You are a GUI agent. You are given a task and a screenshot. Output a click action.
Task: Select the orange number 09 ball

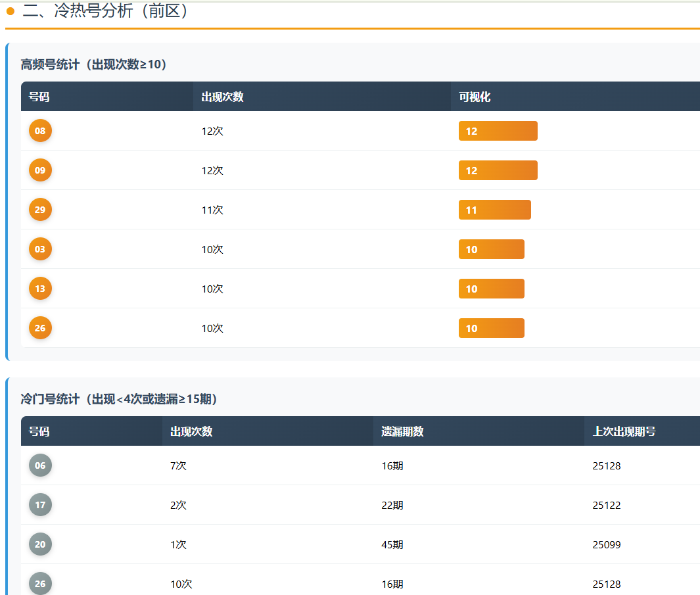(x=40, y=170)
